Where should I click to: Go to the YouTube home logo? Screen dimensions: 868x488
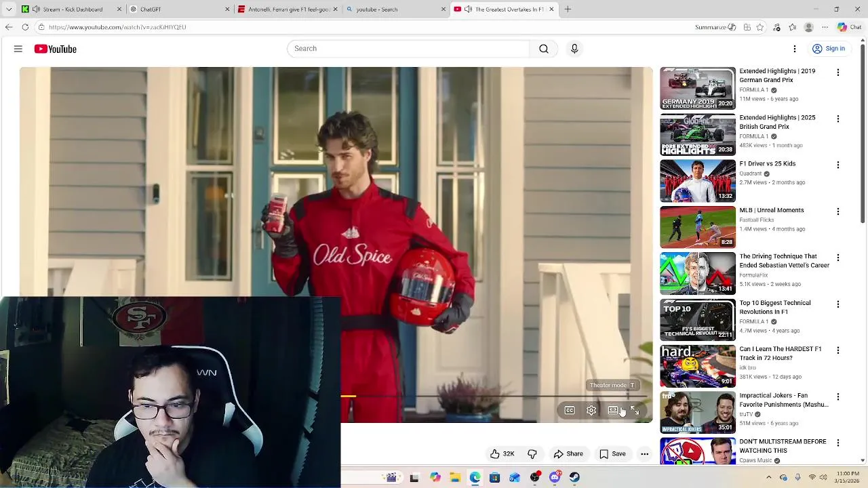pos(55,49)
